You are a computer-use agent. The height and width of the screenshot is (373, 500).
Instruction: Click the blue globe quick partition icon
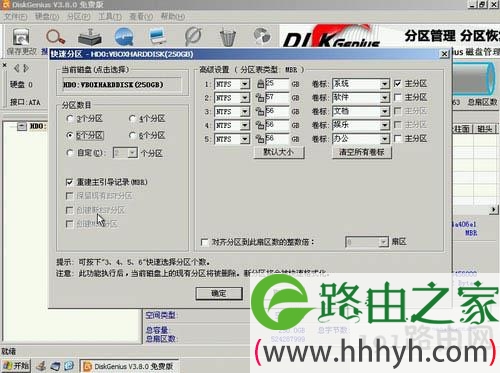click(x=124, y=37)
